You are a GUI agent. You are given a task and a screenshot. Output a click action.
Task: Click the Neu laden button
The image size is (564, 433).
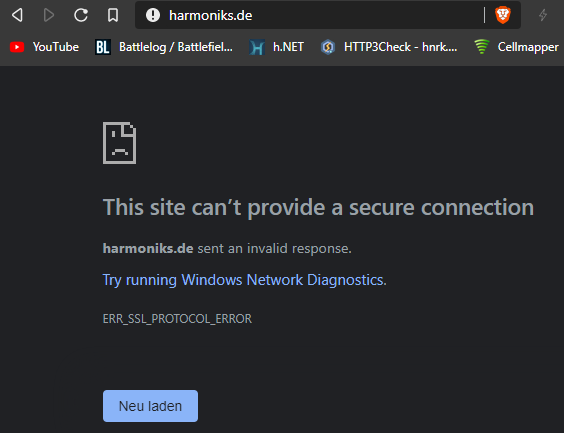point(150,406)
